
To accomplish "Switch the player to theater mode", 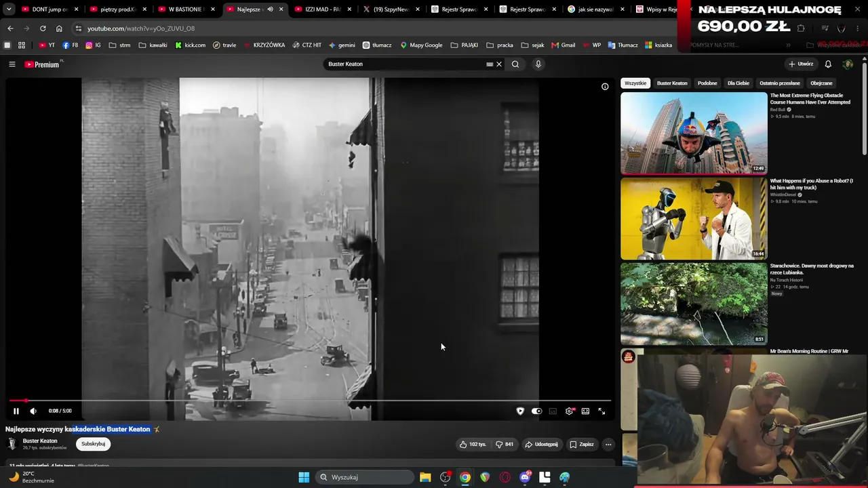I will pos(585,411).
